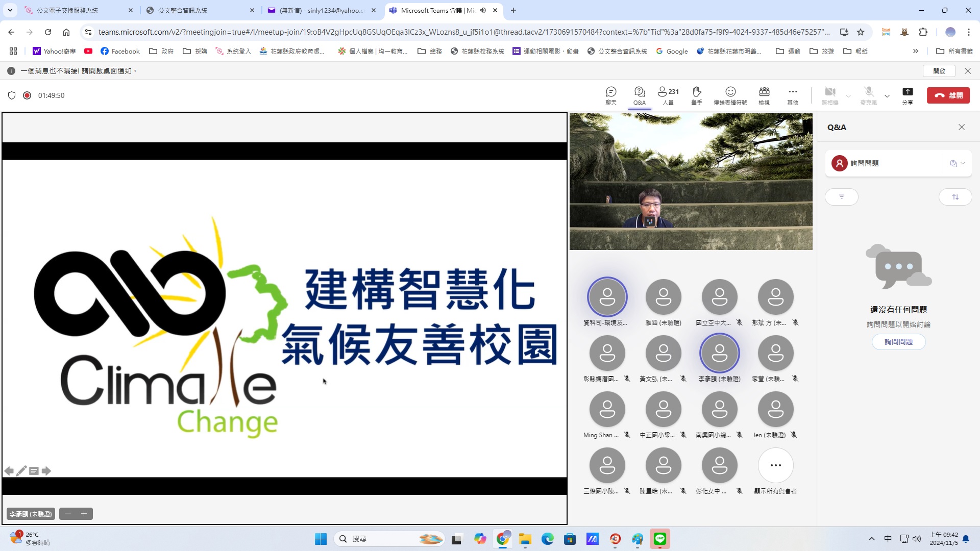Viewport: 980px width, 551px height.
Task: Open the Chat panel icon
Action: click(x=611, y=95)
